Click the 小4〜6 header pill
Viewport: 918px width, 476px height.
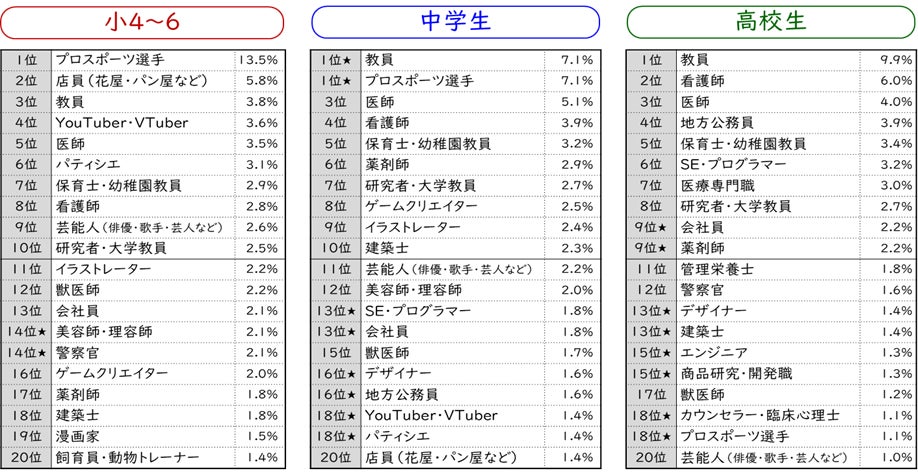click(142, 22)
